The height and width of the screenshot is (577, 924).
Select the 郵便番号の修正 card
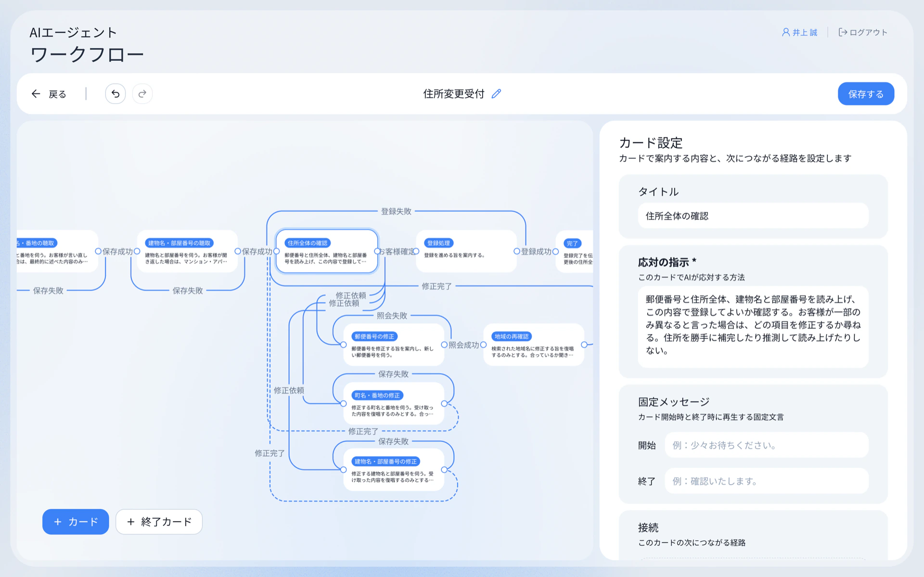pyautogui.click(x=394, y=345)
